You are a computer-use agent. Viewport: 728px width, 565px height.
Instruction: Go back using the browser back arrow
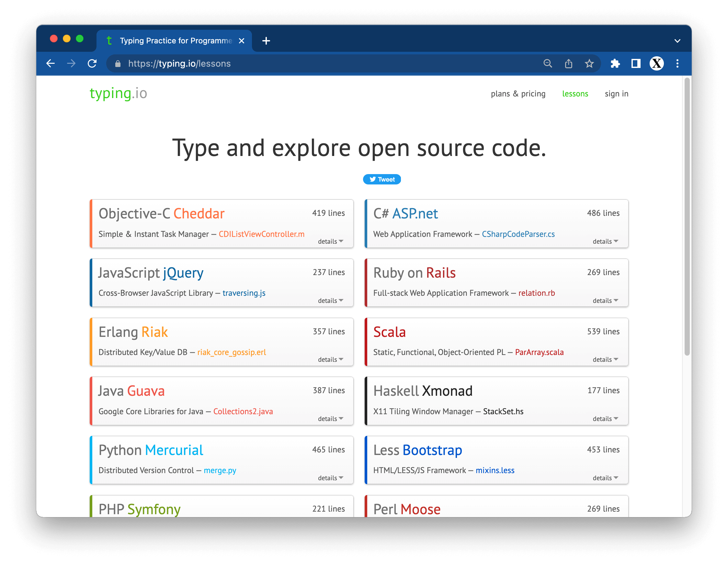tap(50, 63)
